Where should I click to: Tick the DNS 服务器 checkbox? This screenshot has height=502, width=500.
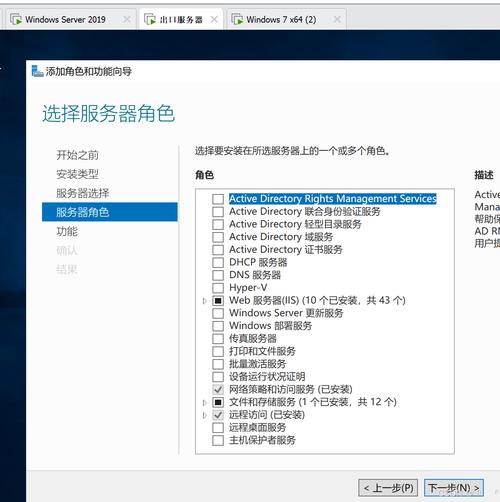tap(218, 275)
